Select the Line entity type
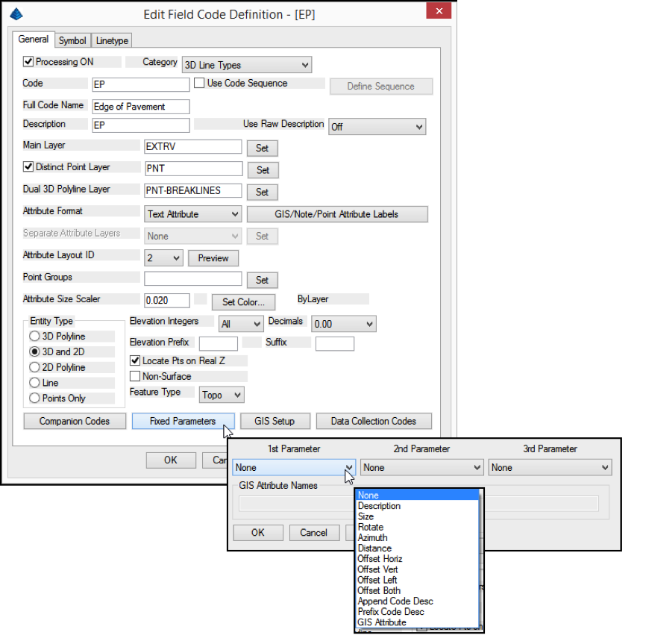 point(34,383)
